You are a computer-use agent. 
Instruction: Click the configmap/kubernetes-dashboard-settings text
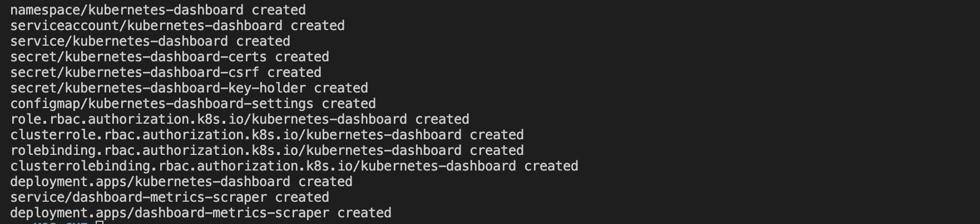162,104
